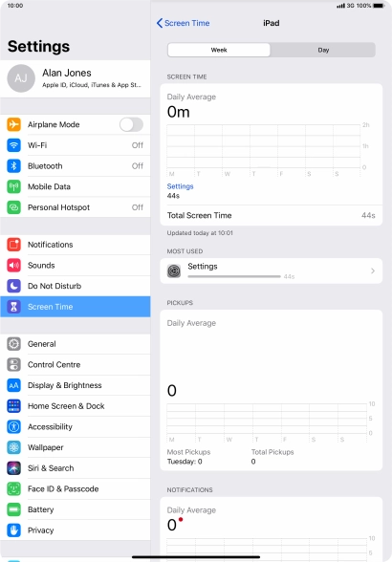The height and width of the screenshot is (562, 392).
Task: Select the Week segment
Action: 219,50
